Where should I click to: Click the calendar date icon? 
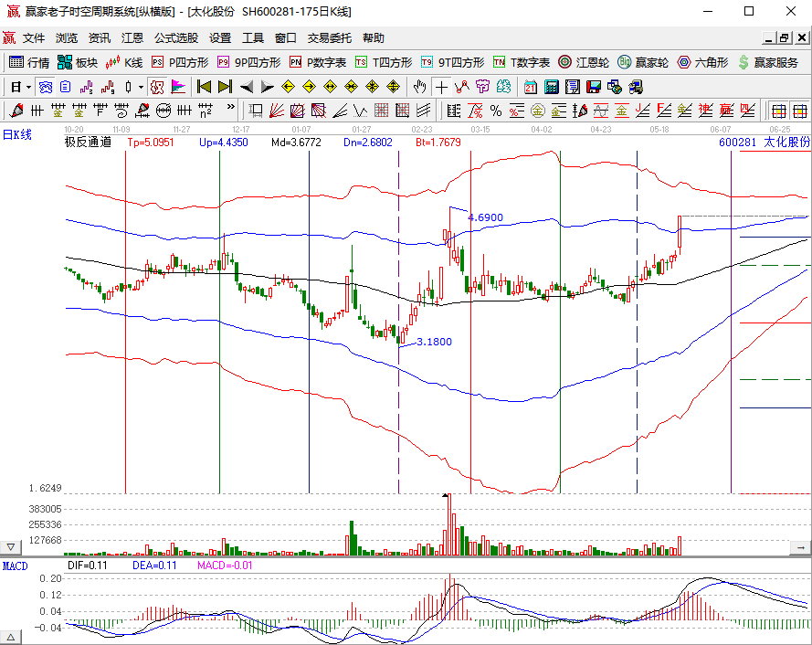(531, 87)
